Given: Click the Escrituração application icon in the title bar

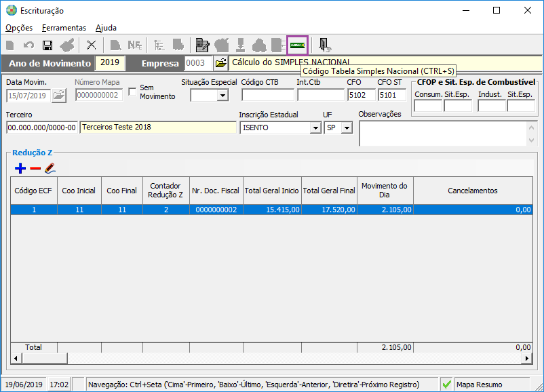Looking at the screenshot, I should click(12, 10).
